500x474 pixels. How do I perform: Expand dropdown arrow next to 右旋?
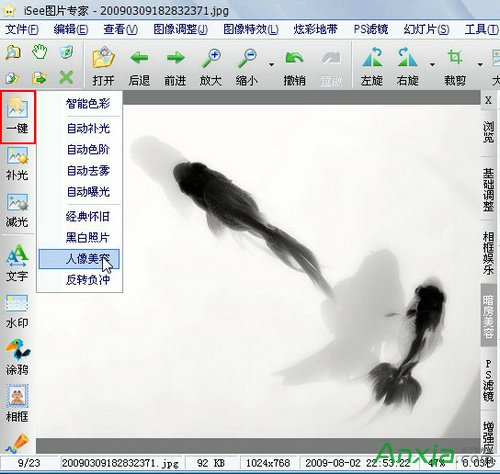432,64
